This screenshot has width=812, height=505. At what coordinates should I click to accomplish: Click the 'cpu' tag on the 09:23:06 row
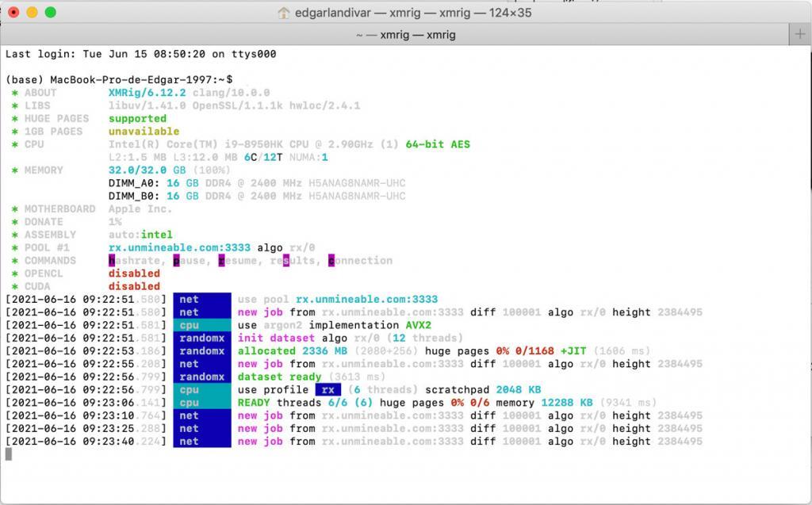202,403
